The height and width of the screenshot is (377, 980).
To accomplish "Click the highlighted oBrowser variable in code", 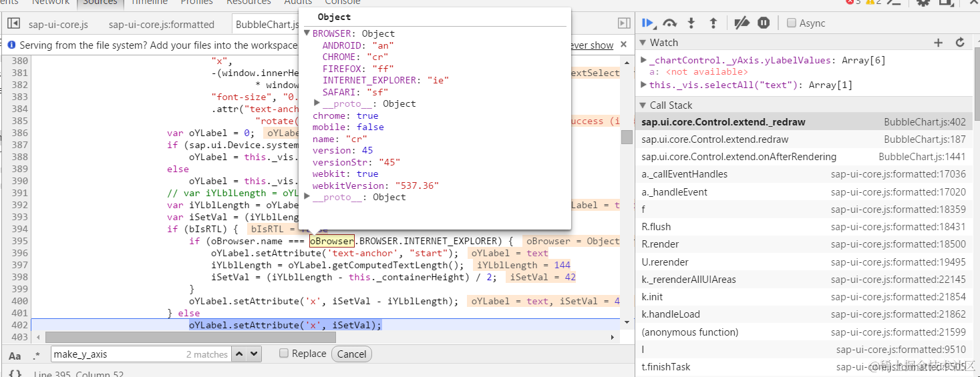I will (331, 241).
